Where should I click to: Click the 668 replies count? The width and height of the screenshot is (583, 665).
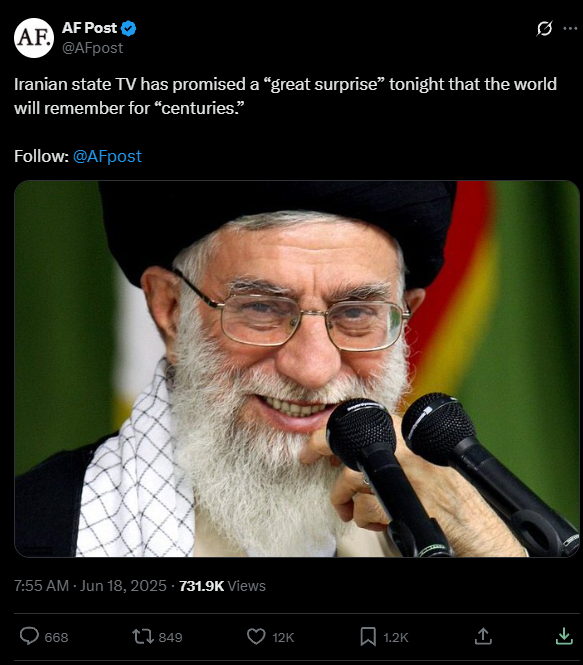[56, 637]
